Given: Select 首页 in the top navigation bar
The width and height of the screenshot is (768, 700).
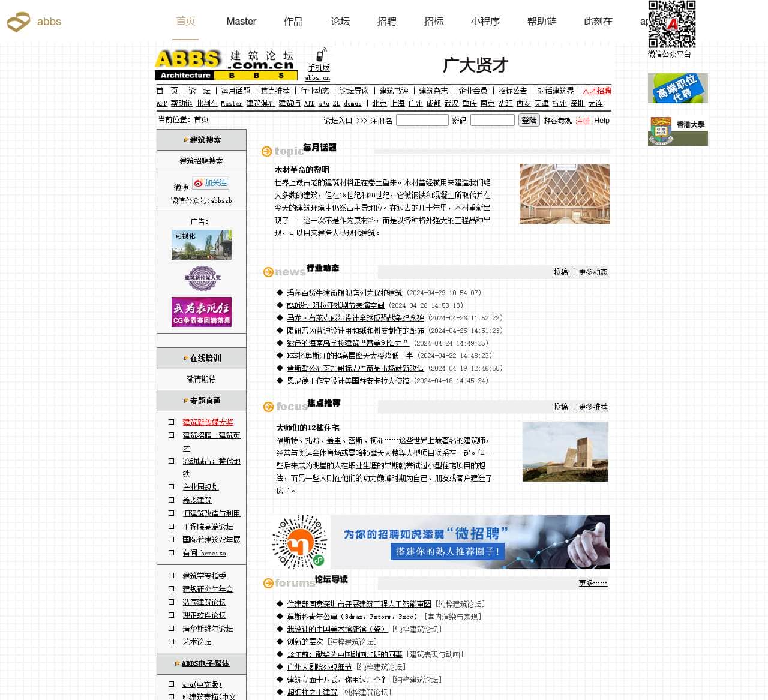Looking at the screenshot, I should pyautogui.click(x=186, y=22).
